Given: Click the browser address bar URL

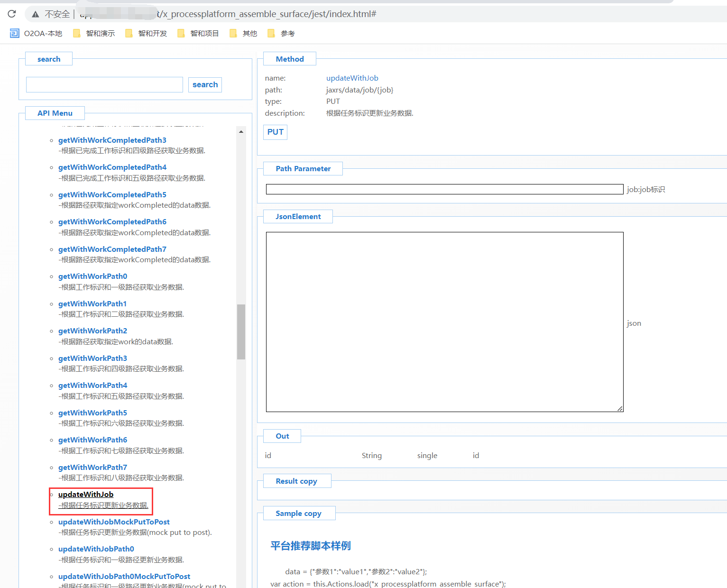Looking at the screenshot, I should [x=228, y=14].
